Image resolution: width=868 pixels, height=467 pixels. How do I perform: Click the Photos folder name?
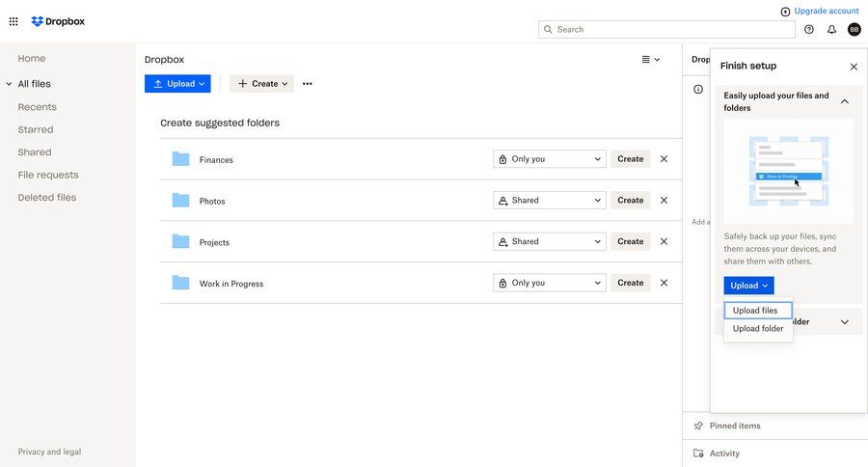pyautogui.click(x=212, y=201)
